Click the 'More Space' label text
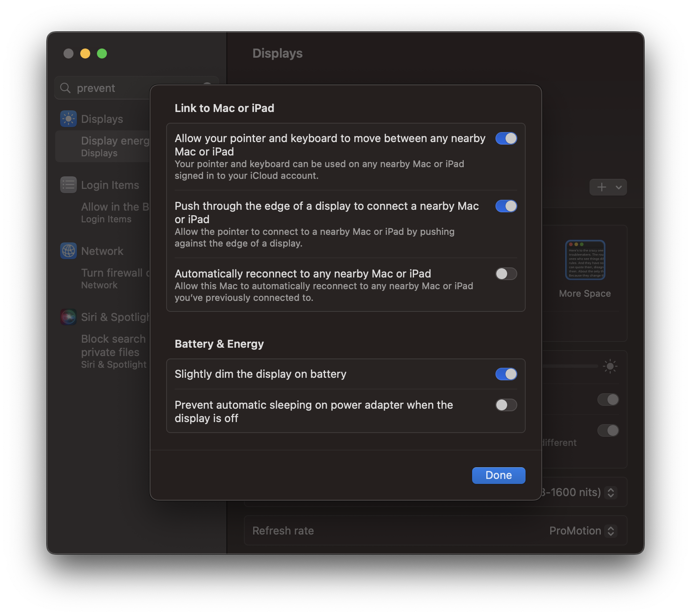 585,293
